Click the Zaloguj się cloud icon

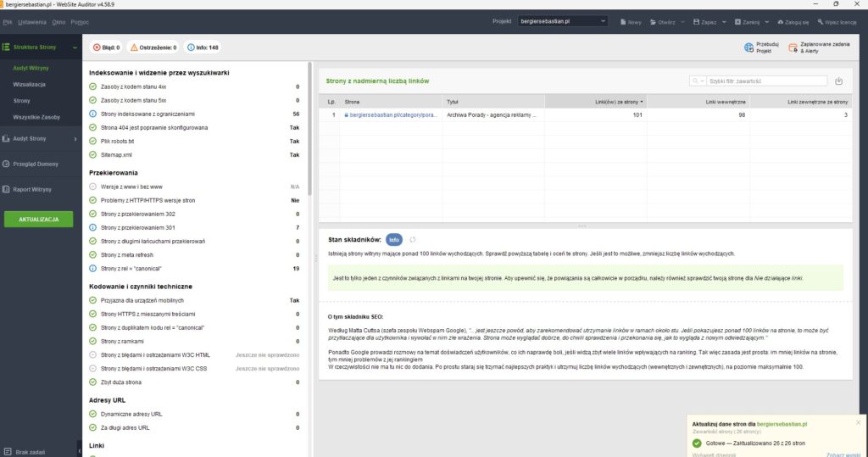point(781,22)
